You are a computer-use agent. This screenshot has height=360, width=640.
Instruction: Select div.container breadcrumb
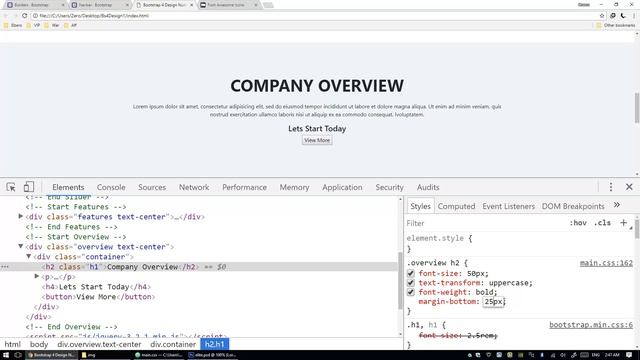[x=173, y=344]
